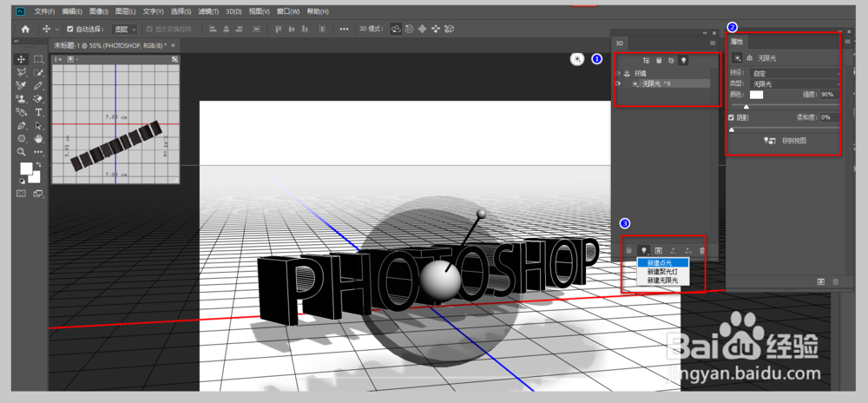Image resolution: width=868 pixels, height=403 pixels.
Task: Activate 3D Slide camera mode
Action: (x=436, y=29)
